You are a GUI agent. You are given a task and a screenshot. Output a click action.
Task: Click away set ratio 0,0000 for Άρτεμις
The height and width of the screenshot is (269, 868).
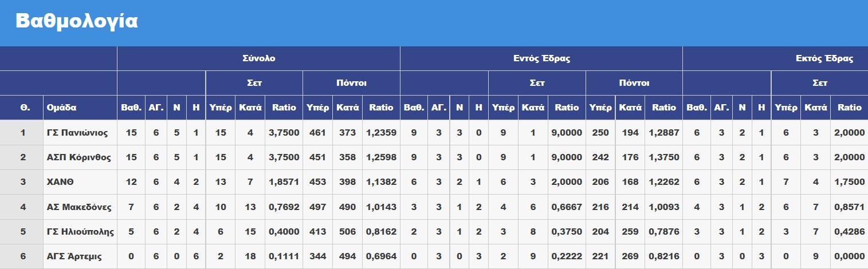tap(850, 256)
